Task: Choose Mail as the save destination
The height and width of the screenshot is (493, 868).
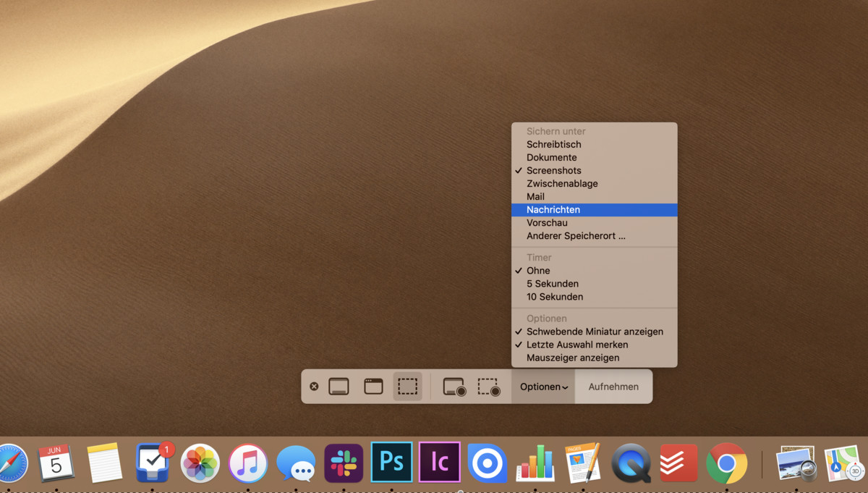Action: pos(595,197)
